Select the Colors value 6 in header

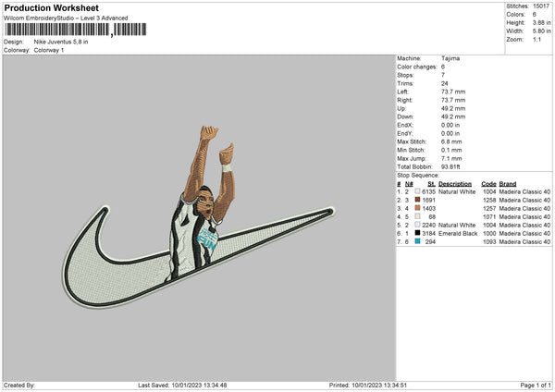(535, 15)
